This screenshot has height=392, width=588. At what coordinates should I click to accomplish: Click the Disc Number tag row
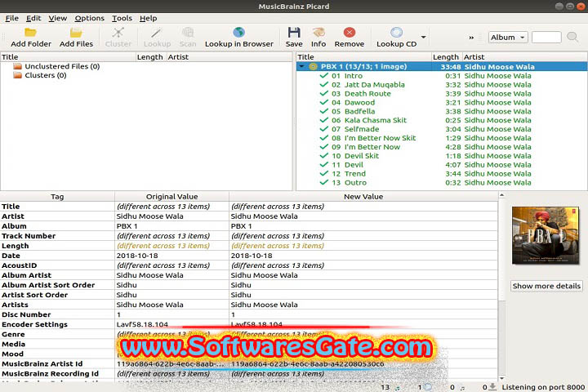pyautogui.click(x=249, y=314)
